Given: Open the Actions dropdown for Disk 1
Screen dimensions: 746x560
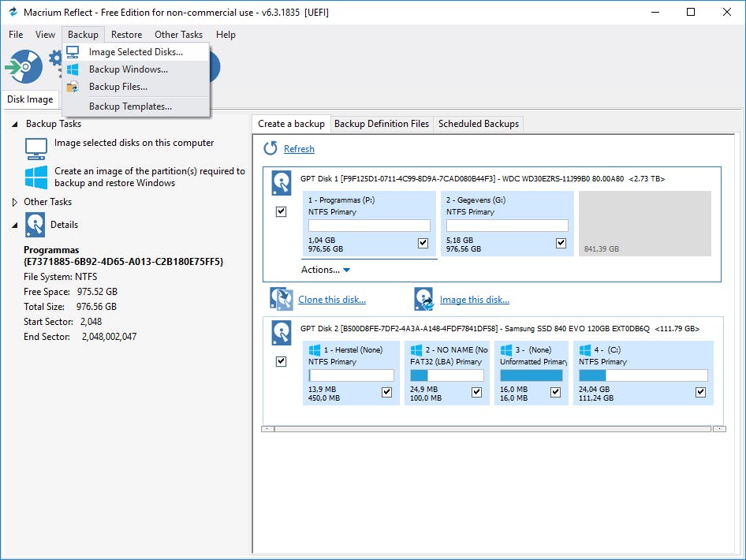Looking at the screenshot, I should [x=326, y=270].
